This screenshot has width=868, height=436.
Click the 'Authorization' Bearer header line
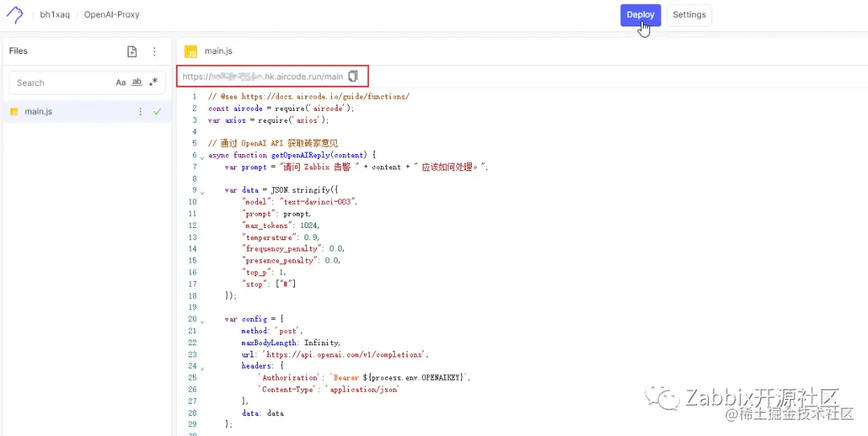point(364,378)
